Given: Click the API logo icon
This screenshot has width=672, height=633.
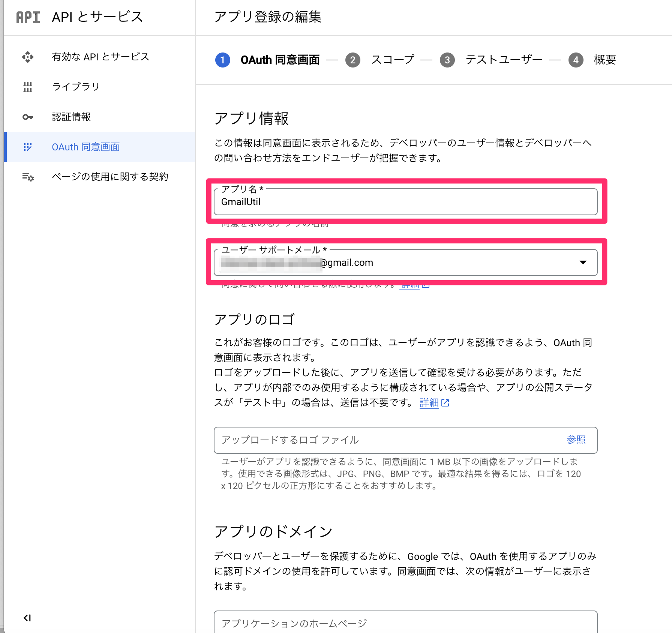Looking at the screenshot, I should click(28, 17).
